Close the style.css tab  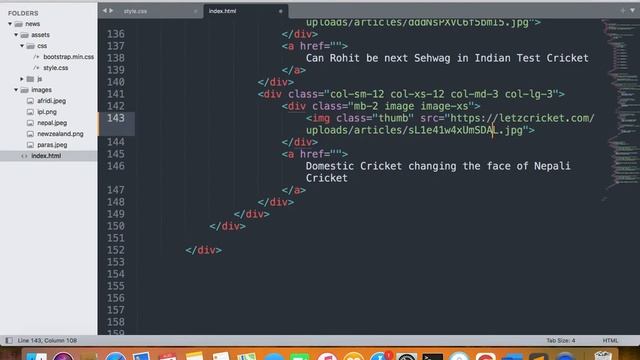click(196, 11)
